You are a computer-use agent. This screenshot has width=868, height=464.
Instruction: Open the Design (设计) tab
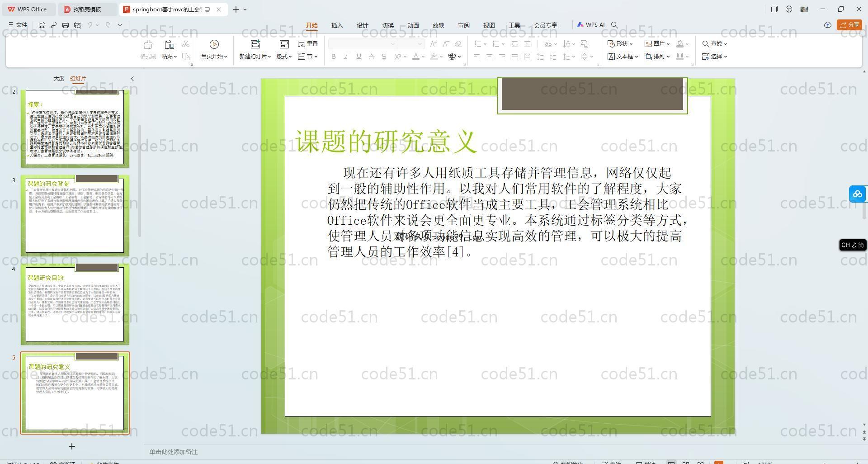363,25
